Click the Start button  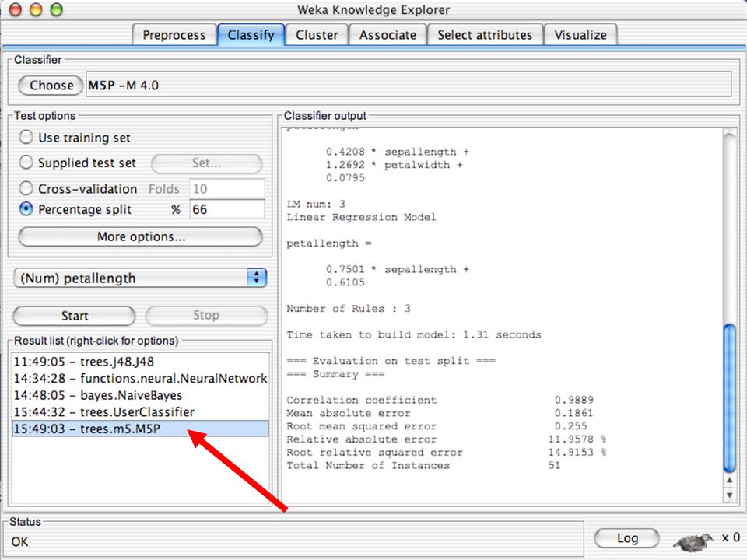pos(75,316)
